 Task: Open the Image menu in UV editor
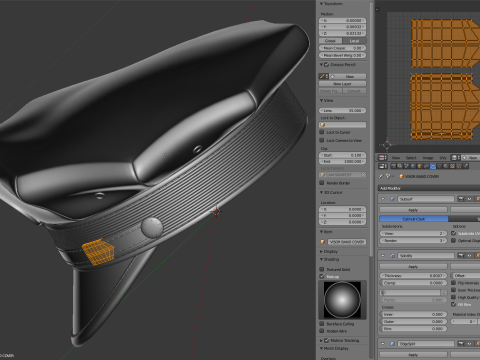click(428, 158)
